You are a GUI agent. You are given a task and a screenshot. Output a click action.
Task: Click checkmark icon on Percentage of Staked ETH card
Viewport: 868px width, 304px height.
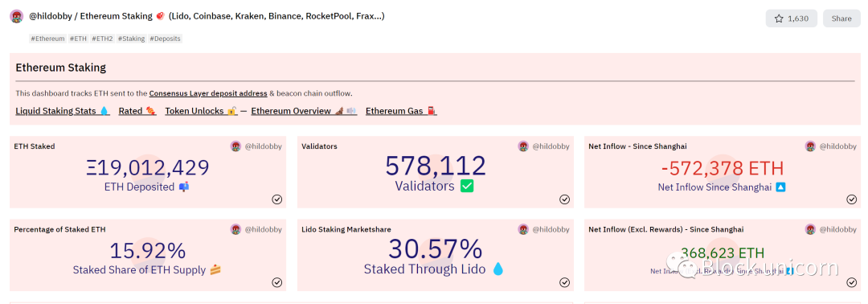[x=276, y=282]
